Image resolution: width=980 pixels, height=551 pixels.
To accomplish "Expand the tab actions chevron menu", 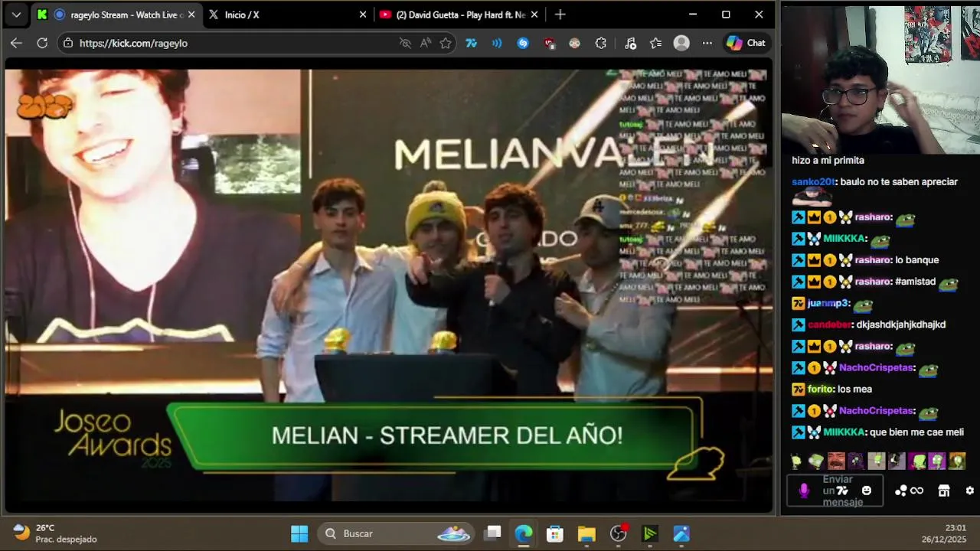I will tap(16, 15).
